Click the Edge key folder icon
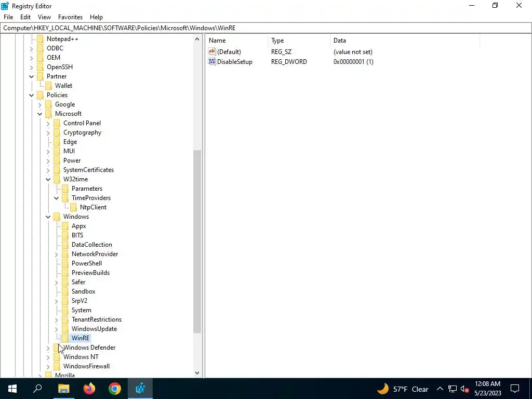532x399 pixels. [x=57, y=141]
